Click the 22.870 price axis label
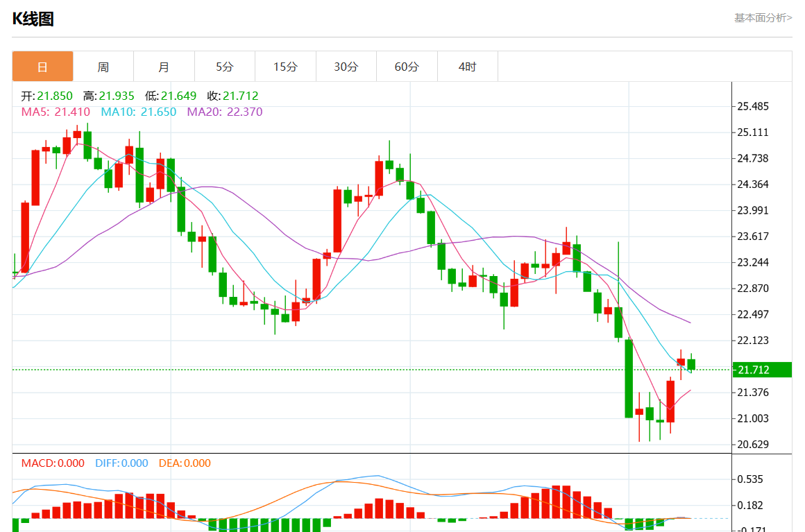The image size is (805, 532). tap(753, 289)
